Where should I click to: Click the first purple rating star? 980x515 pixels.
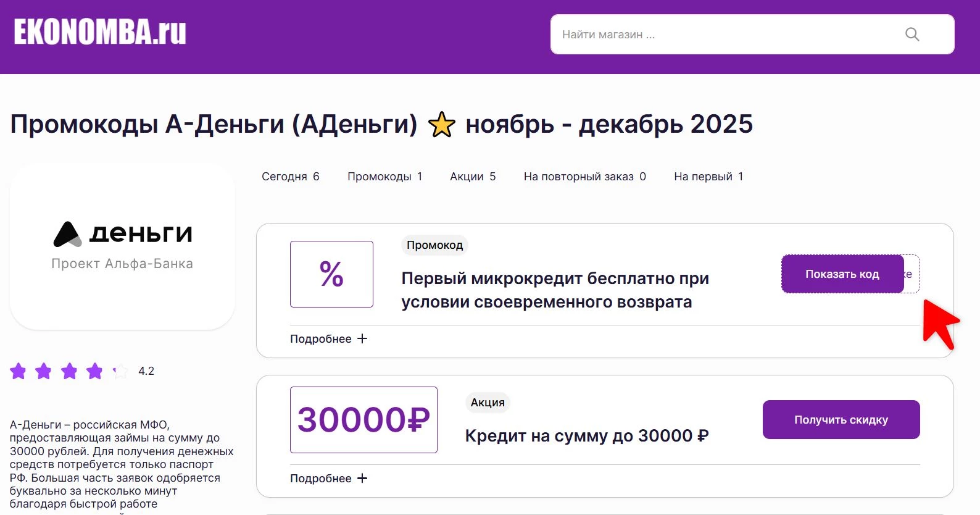(19, 371)
